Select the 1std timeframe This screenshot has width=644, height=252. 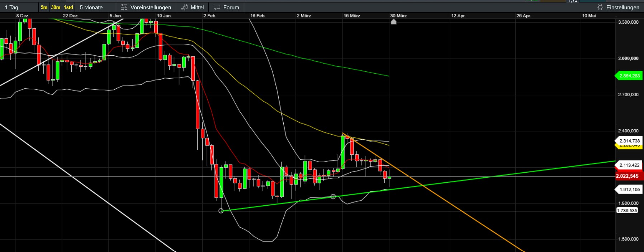(x=68, y=7)
